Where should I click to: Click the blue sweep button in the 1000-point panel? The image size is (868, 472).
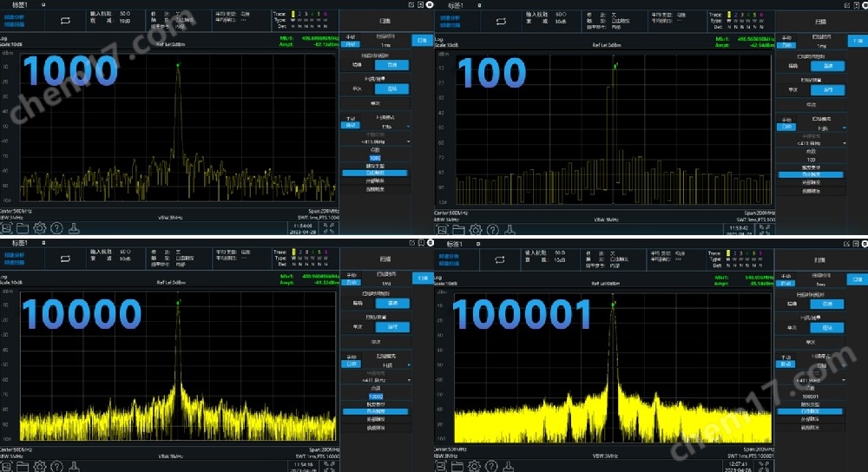(x=423, y=41)
